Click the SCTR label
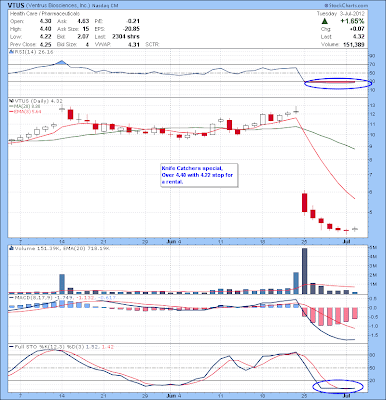The height and width of the screenshot is (400, 386). point(152,44)
